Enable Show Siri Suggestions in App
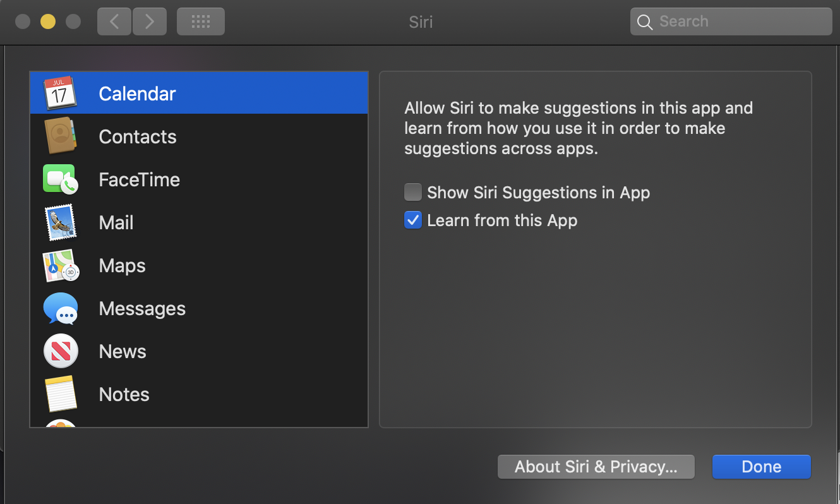The height and width of the screenshot is (504, 840). pos(413,192)
